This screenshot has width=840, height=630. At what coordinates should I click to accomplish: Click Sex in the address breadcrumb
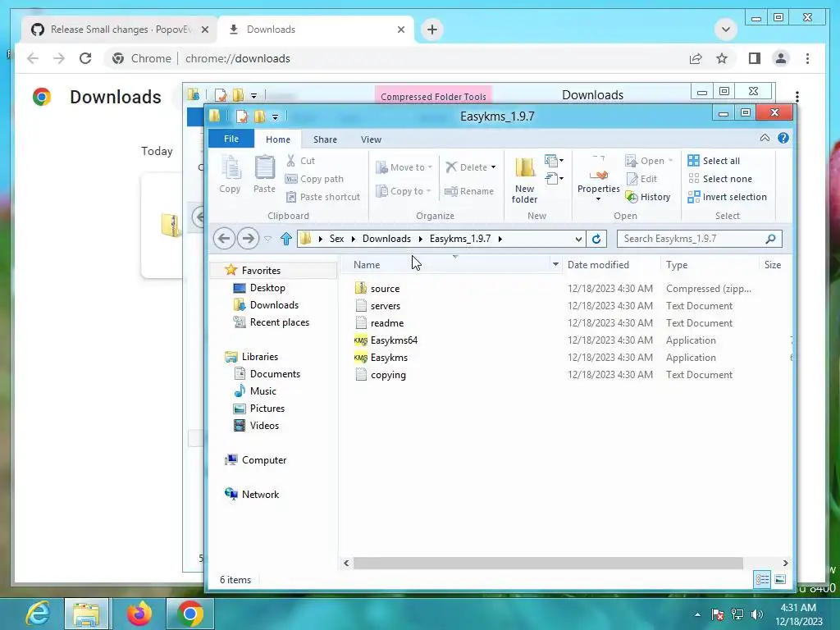click(336, 239)
